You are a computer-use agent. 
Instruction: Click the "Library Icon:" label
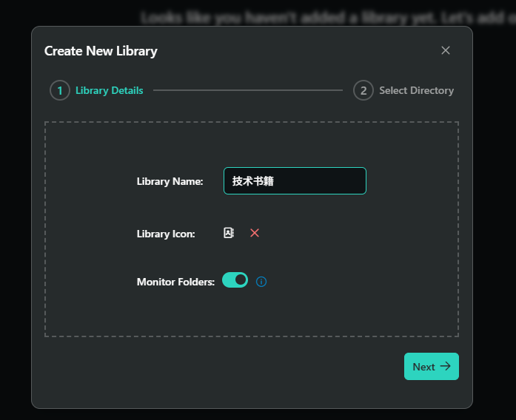point(166,234)
